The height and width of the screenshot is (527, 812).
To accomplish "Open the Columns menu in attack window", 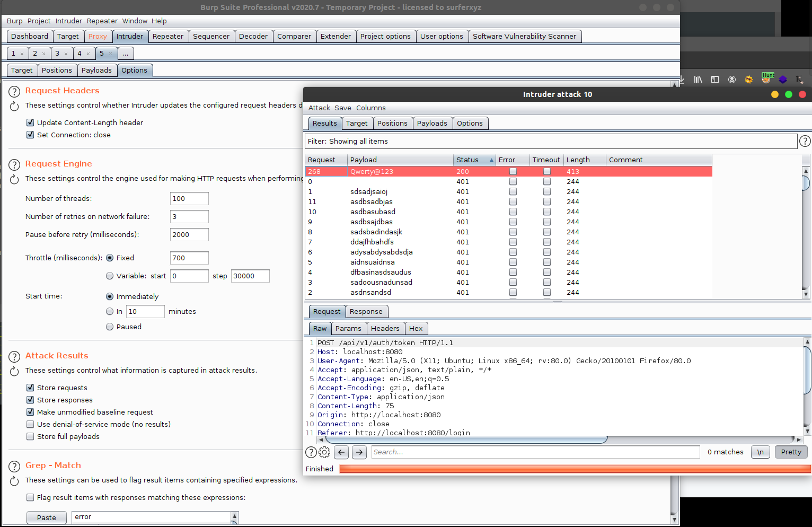I will tap(370, 108).
